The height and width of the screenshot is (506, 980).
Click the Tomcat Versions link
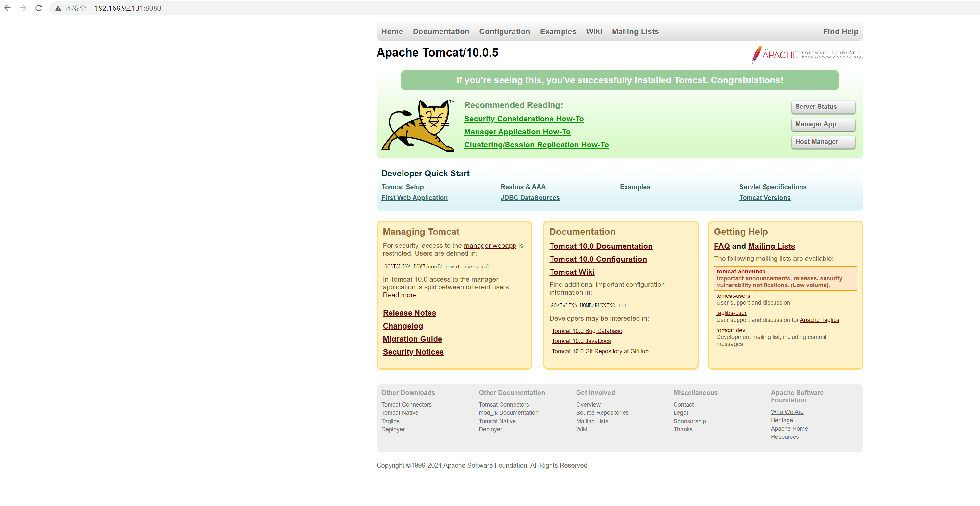coord(765,197)
